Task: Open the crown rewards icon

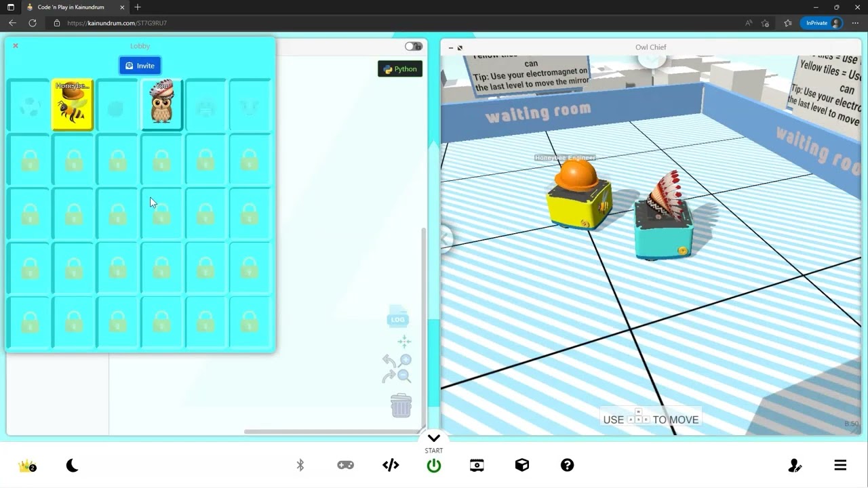Action: tap(27, 466)
